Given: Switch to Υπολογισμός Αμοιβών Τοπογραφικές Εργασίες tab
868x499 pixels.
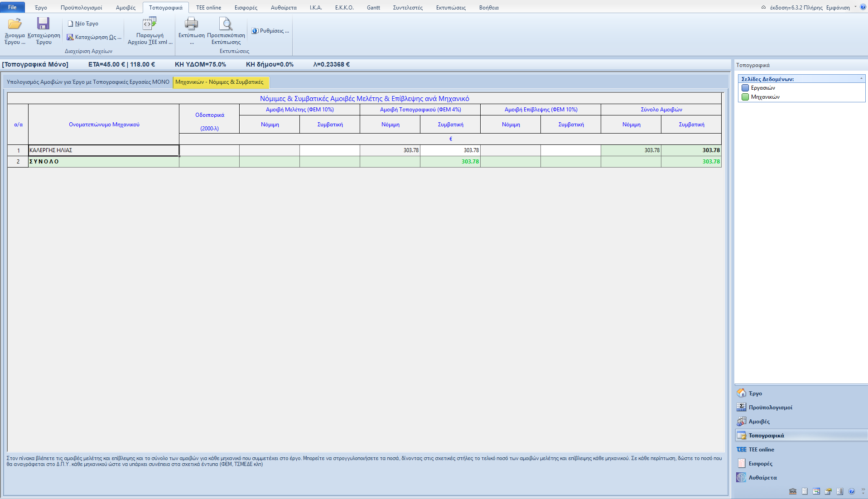Looking at the screenshot, I should coord(88,82).
